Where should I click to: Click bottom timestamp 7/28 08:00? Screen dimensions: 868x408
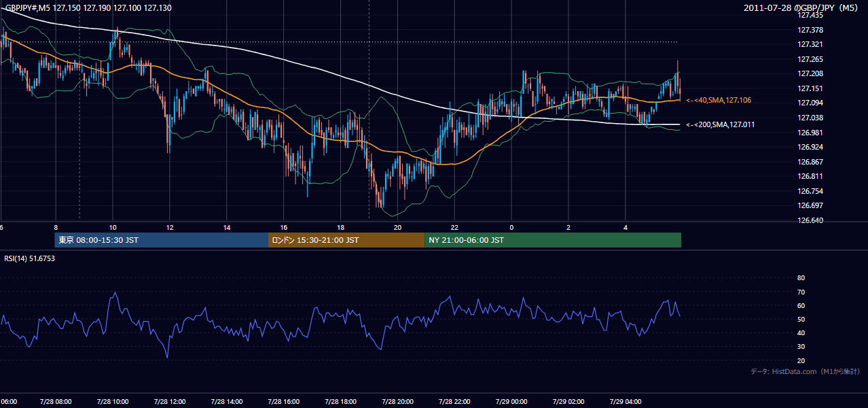(56, 401)
